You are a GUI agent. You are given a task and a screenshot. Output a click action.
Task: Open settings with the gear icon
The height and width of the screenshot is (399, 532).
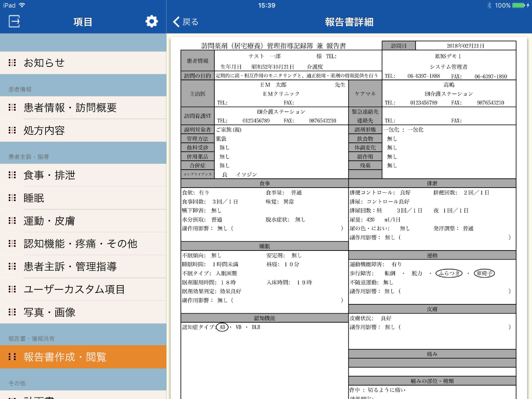[x=151, y=22]
